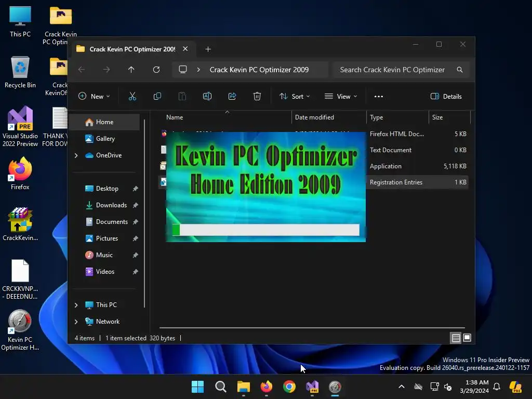This screenshot has width=532, height=399.
Task: Switch to large thumbnails view button
Action: [467, 338]
